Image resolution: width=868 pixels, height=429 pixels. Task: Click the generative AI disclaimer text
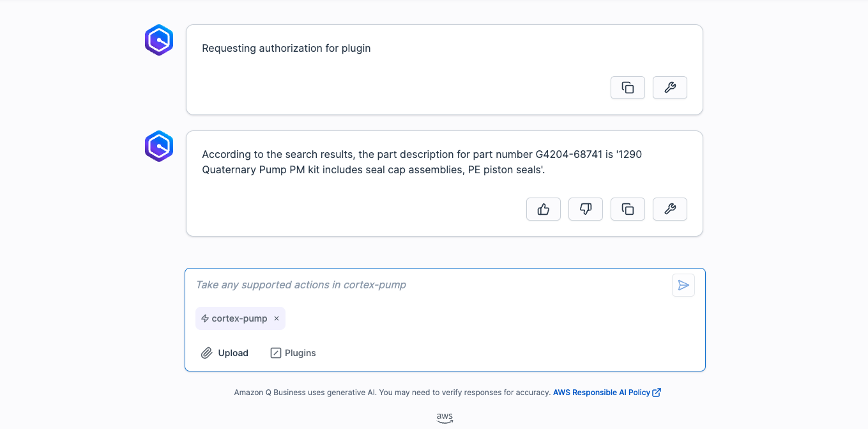(392, 393)
